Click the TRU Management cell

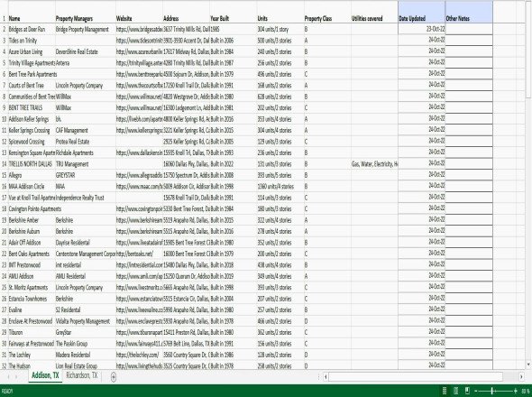point(85,164)
